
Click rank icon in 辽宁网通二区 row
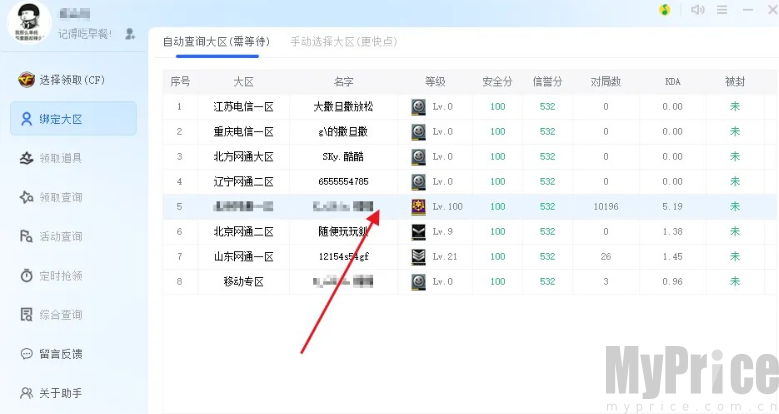point(418,181)
